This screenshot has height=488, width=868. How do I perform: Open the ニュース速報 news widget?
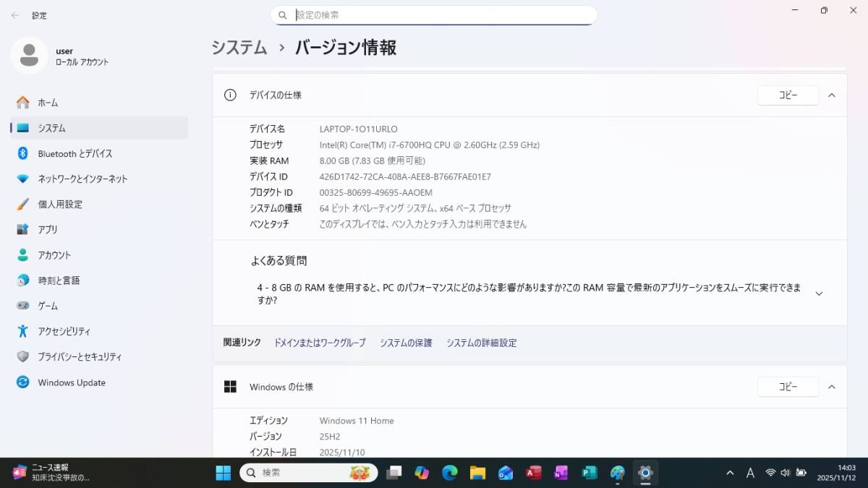click(52, 473)
